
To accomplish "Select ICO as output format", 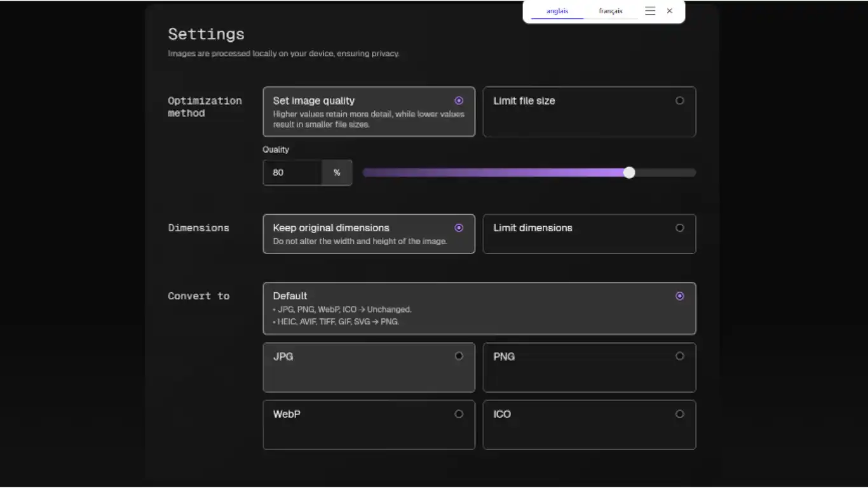I will [588, 424].
